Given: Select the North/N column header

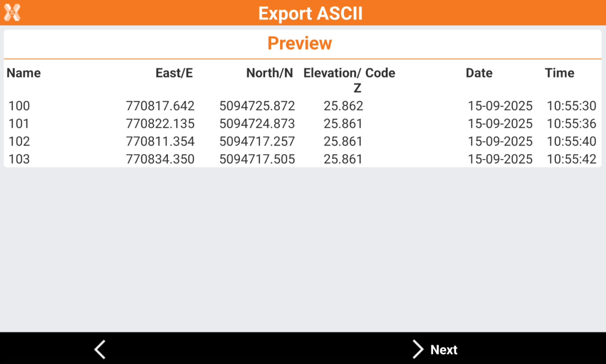Looking at the screenshot, I should 269,73.
